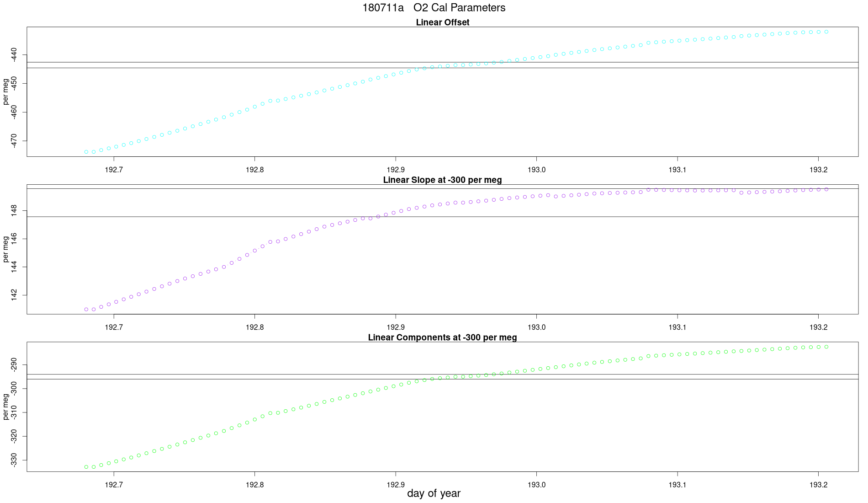Viewport: 868px width, 503px height.
Task: Click the 'per meg' label of Linear Offset panel
Action: click(x=6, y=92)
